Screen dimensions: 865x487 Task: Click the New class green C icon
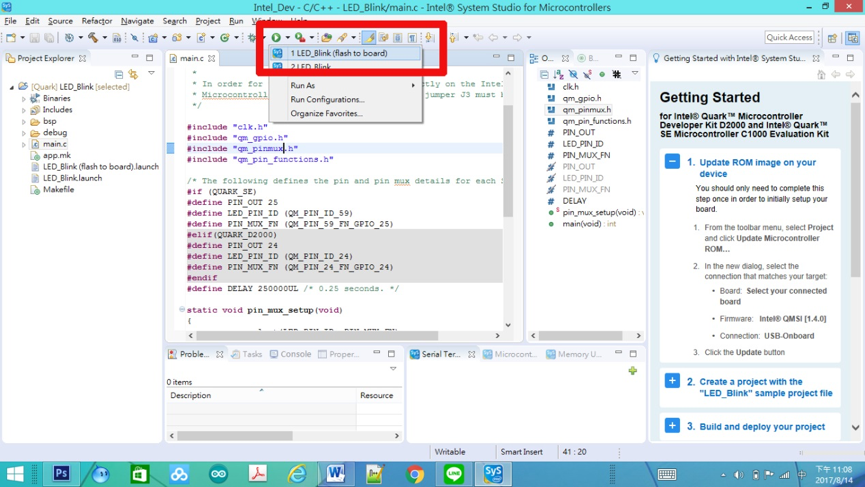click(225, 38)
